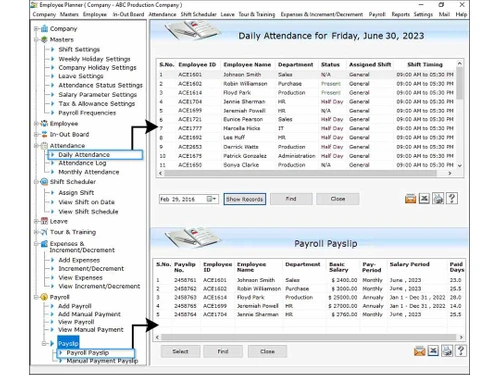Click the payslip table horizontal scrollbar

[309, 337]
